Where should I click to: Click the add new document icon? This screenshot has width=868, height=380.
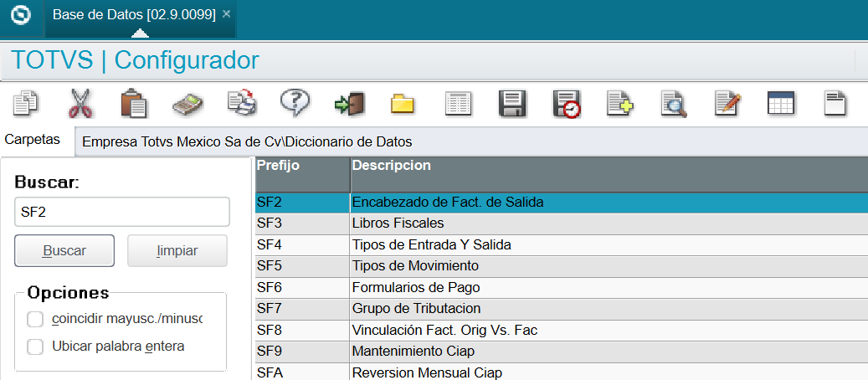pyautogui.click(x=620, y=104)
